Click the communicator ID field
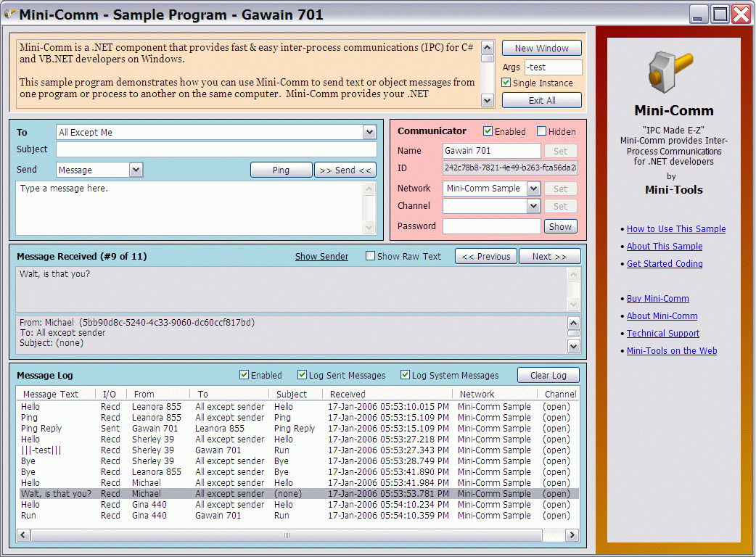The width and height of the screenshot is (756, 557). click(510, 168)
